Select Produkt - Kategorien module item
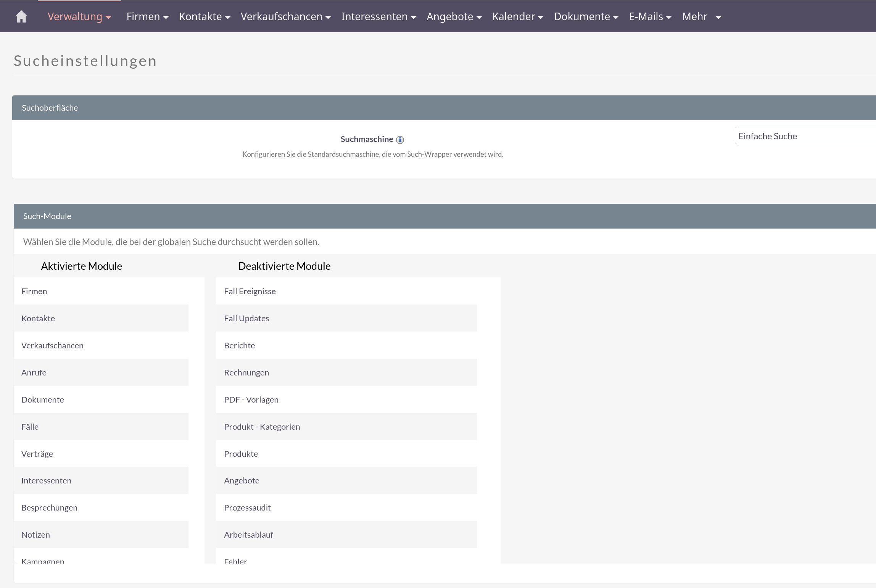 [262, 427]
